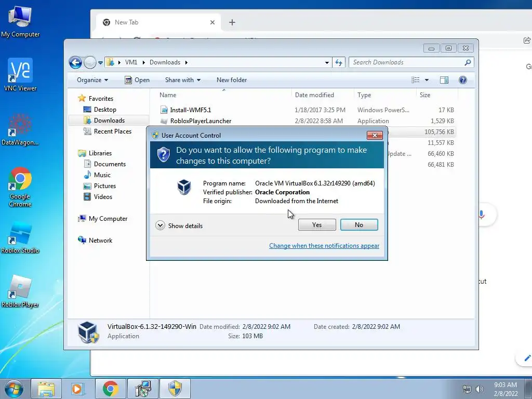This screenshot has height=399, width=532.
Task: Open address bar history dropdown
Action: click(x=327, y=62)
